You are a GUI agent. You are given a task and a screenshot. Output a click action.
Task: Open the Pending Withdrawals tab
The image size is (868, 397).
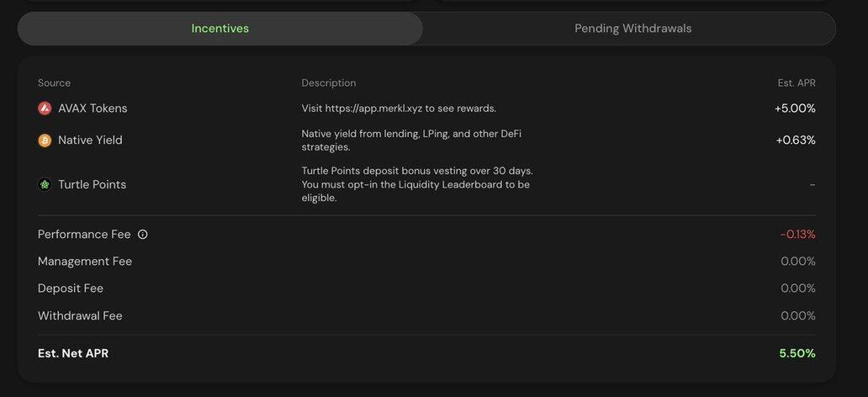tap(632, 29)
